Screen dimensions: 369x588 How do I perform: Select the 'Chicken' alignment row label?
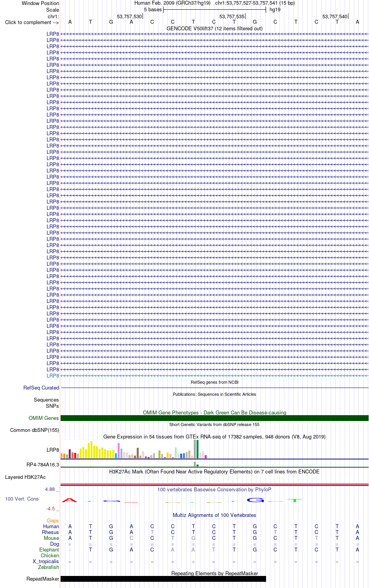(50, 555)
